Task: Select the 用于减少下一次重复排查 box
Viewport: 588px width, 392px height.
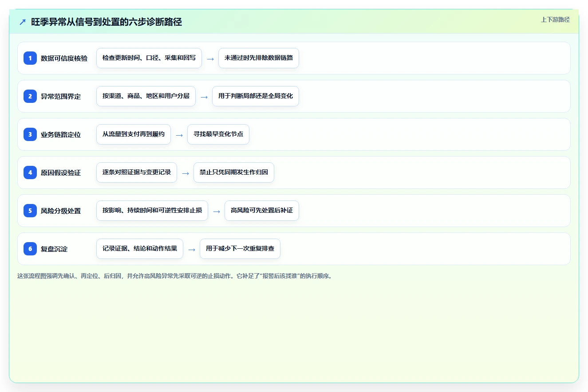Action: pyautogui.click(x=240, y=248)
